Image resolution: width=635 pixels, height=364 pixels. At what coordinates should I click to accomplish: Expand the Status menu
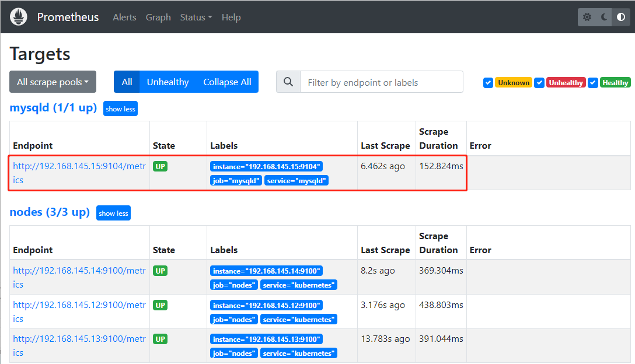click(x=196, y=17)
